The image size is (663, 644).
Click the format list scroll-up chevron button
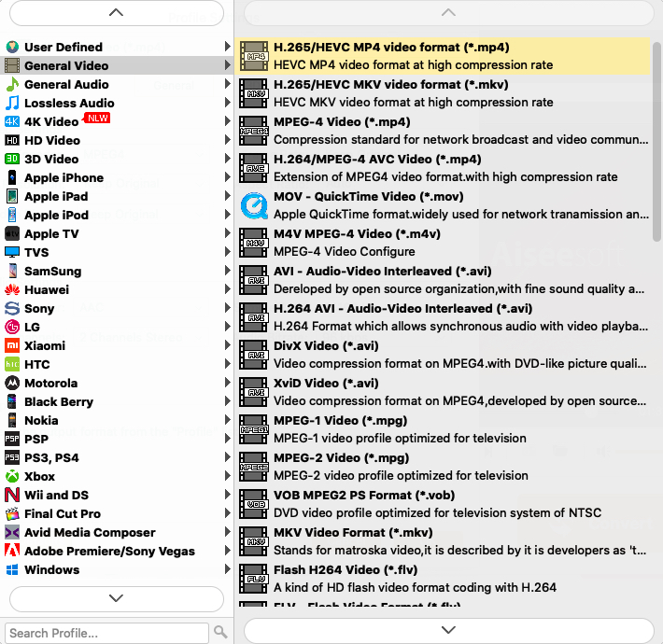click(448, 13)
